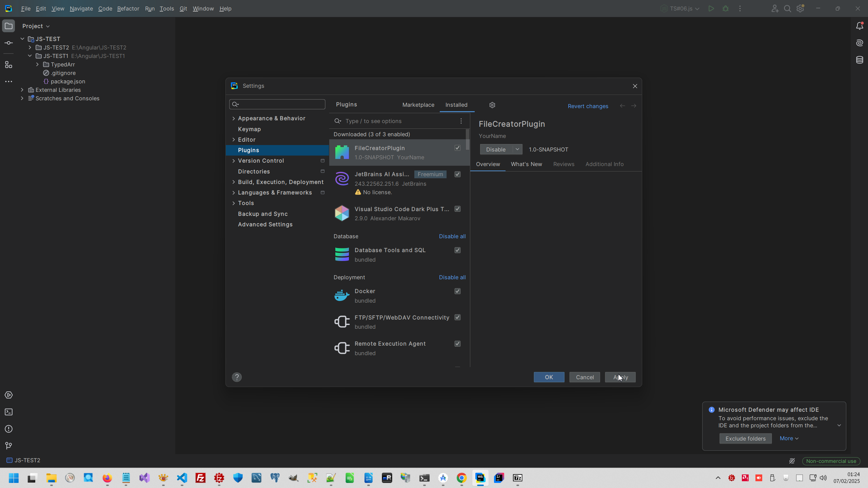
Task: Toggle the Docker plugin checkbox
Action: tap(457, 291)
